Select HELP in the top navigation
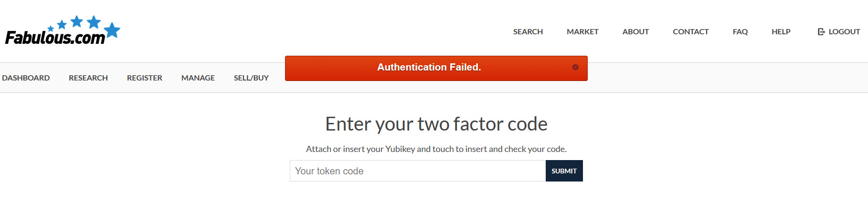Viewport: 868px width, 222px height. tap(781, 32)
